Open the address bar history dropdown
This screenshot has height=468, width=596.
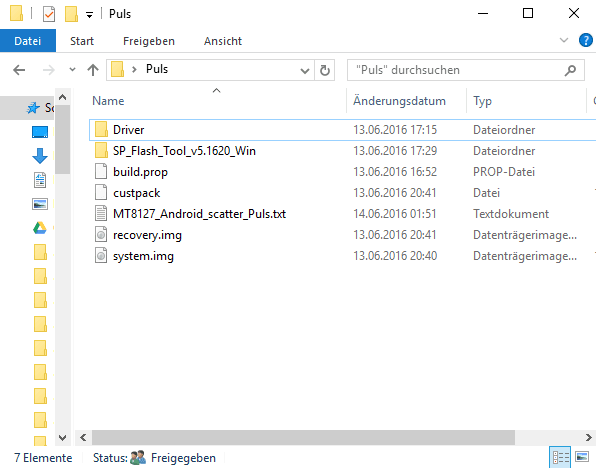click(x=304, y=70)
